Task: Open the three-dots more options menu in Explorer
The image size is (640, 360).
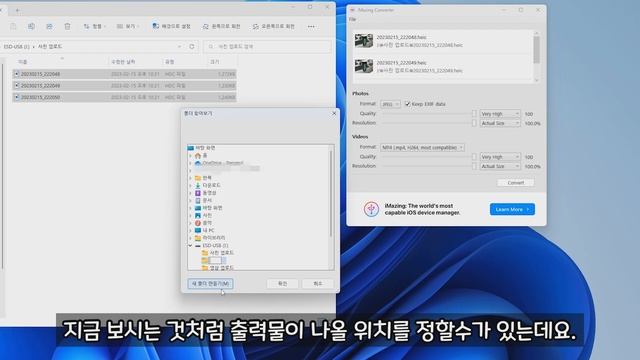Action: point(311,27)
